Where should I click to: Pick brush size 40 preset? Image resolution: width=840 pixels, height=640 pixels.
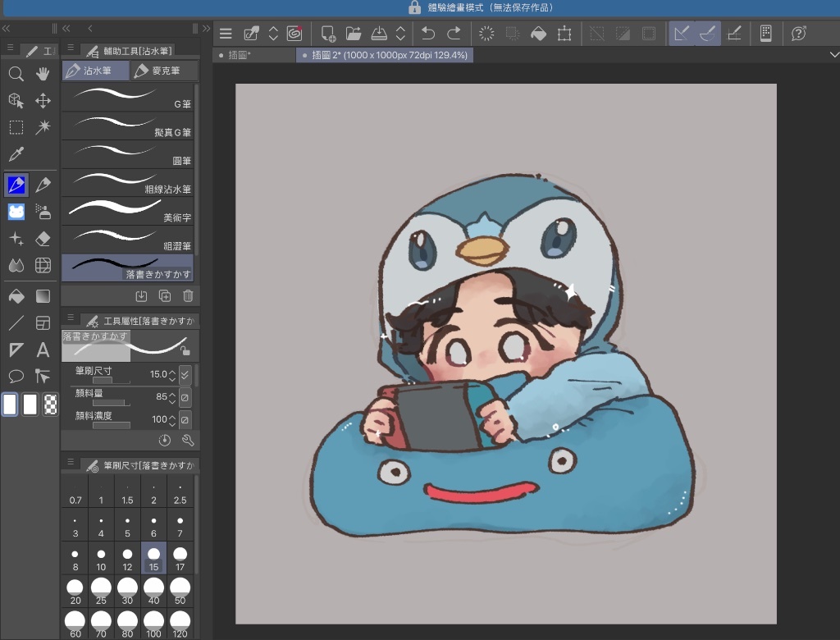[x=153, y=592]
